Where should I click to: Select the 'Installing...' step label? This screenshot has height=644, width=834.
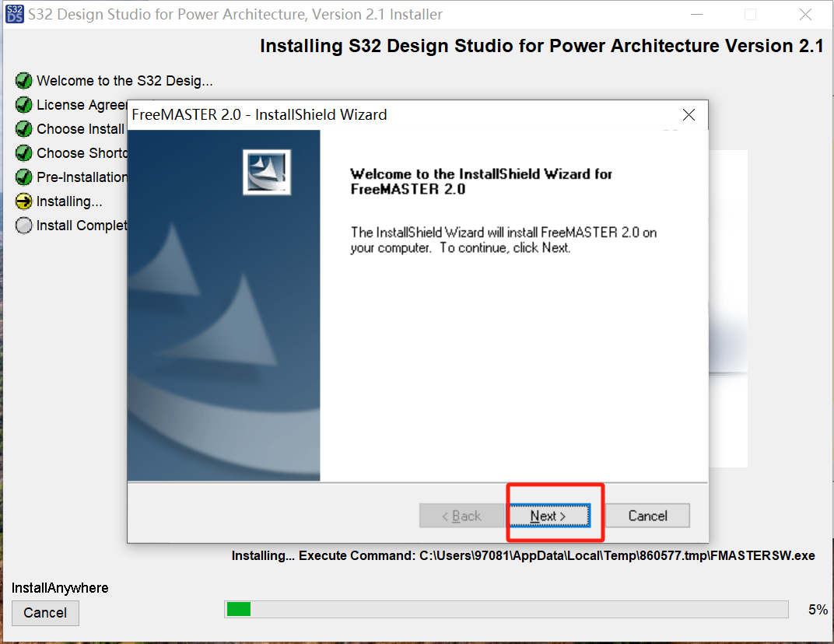pos(69,201)
